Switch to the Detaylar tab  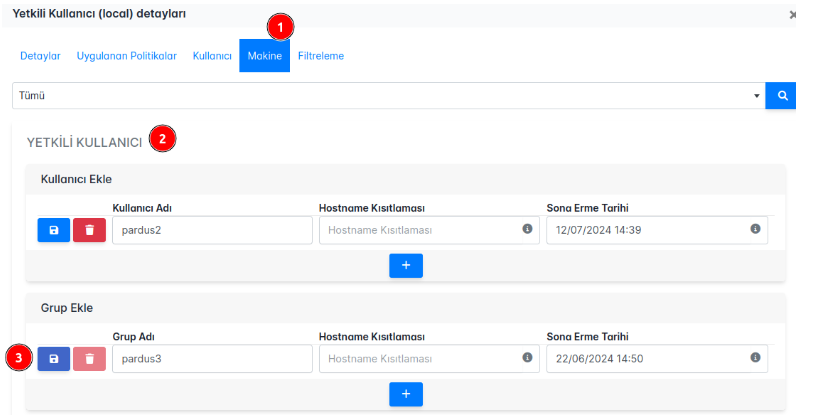(40, 56)
